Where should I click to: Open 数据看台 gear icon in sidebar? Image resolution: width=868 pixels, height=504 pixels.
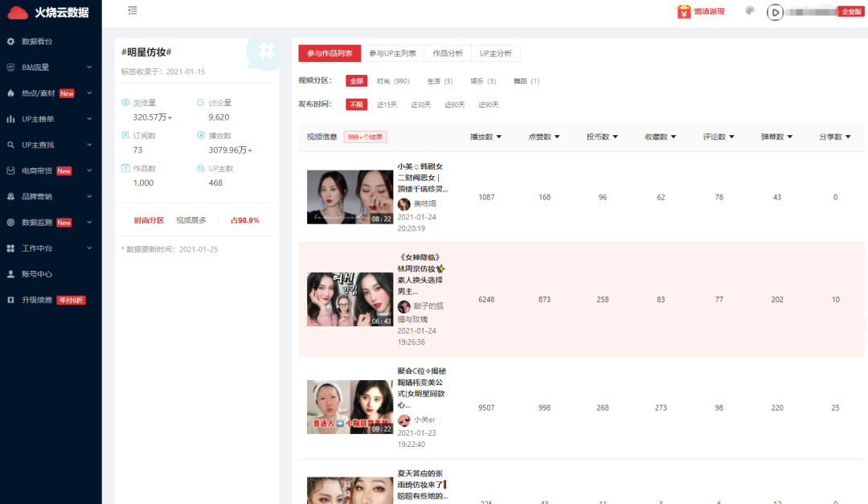tap(10, 42)
